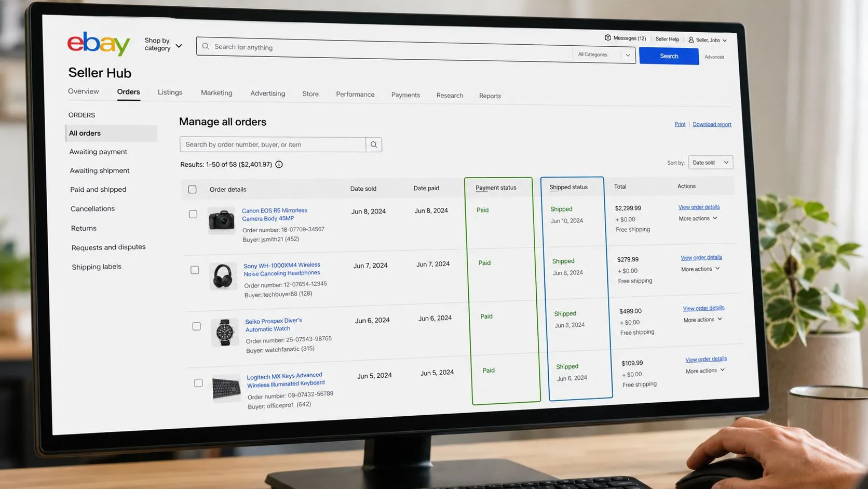Click the Messages envelope icon
Screen dimensions: 868x489
(x=607, y=37)
